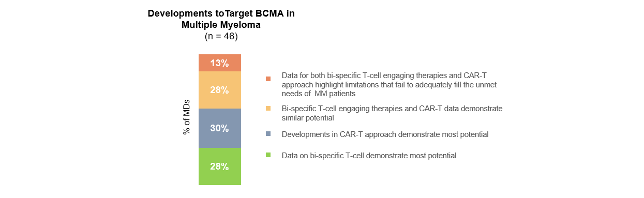Select the orange 13% bar segment
Viewport: 644px width, 198px height.
[x=220, y=63]
